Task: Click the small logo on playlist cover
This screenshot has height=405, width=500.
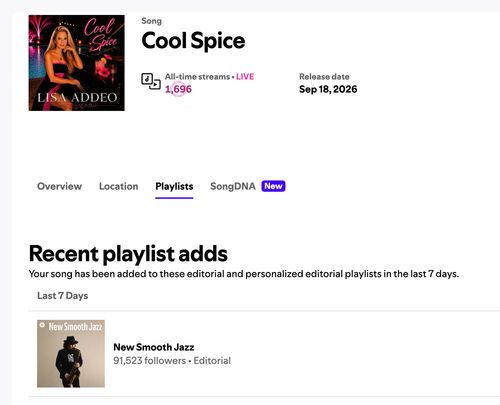Action: 42,325
